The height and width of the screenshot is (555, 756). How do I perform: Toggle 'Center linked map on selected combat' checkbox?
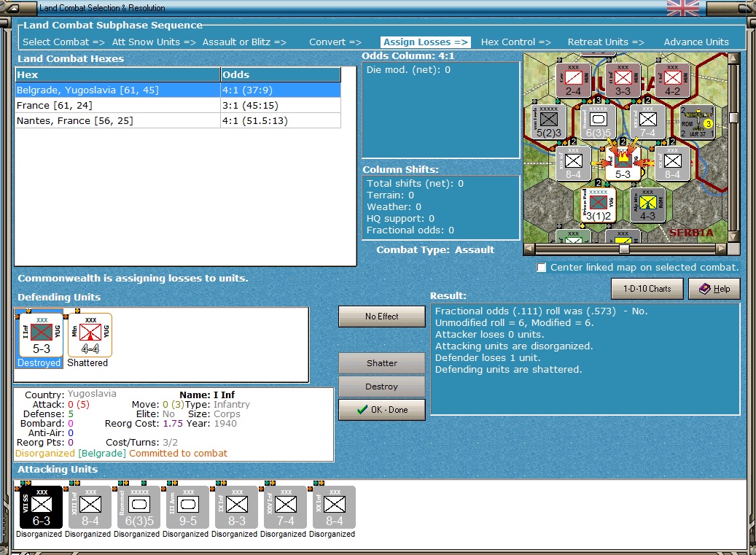pyautogui.click(x=542, y=268)
